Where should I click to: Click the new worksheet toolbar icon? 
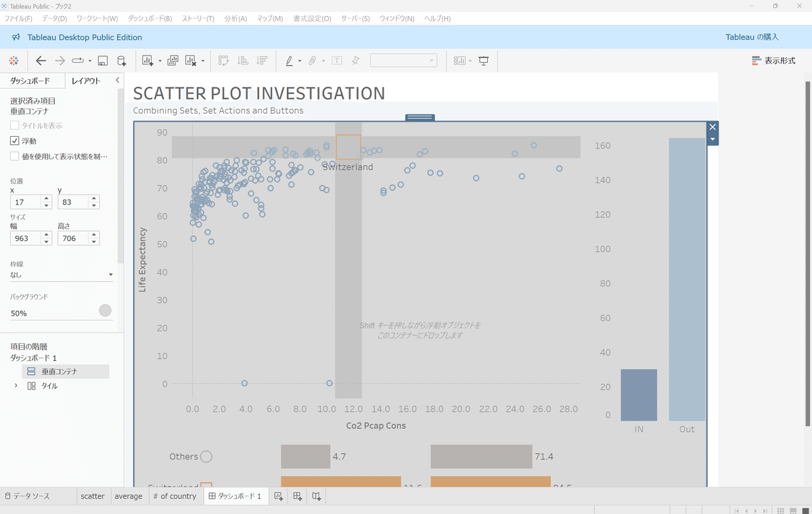(x=148, y=61)
